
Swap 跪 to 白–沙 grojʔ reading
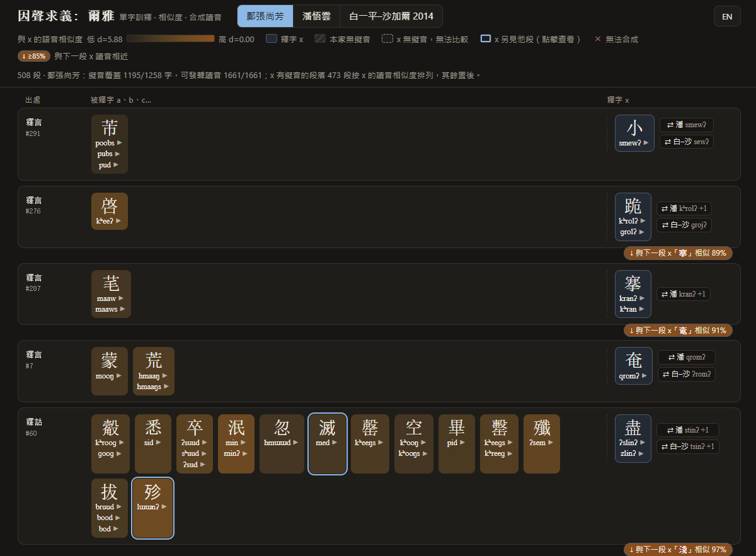pos(684,225)
